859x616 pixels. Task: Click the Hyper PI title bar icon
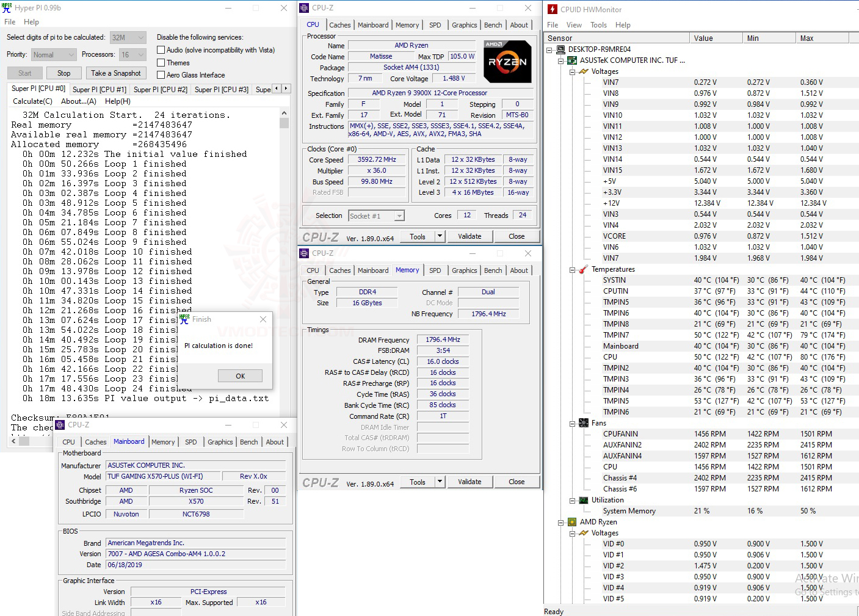[x=7, y=8]
